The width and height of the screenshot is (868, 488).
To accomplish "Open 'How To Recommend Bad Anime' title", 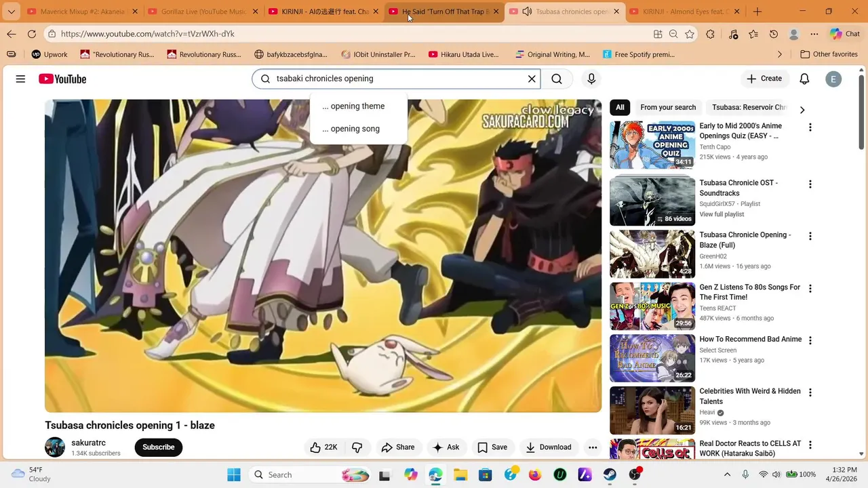I will coord(751,339).
